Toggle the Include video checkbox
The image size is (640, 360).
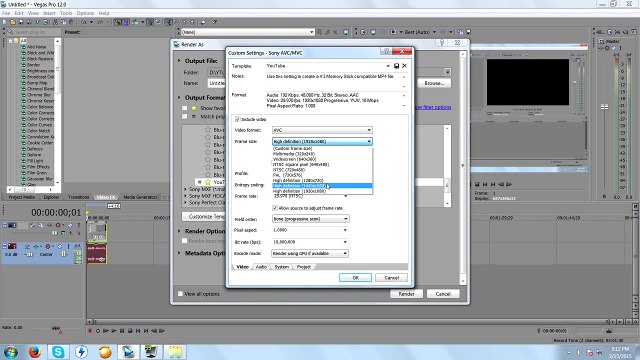coord(238,119)
